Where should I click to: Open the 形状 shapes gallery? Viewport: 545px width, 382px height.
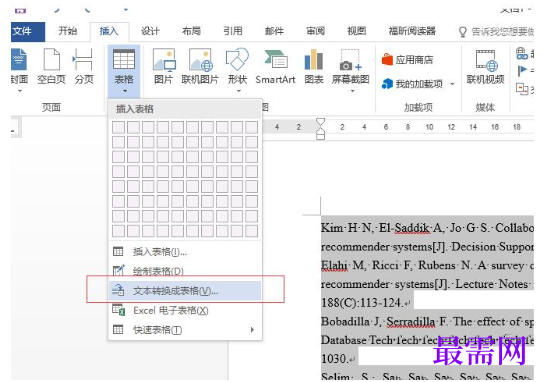click(237, 67)
